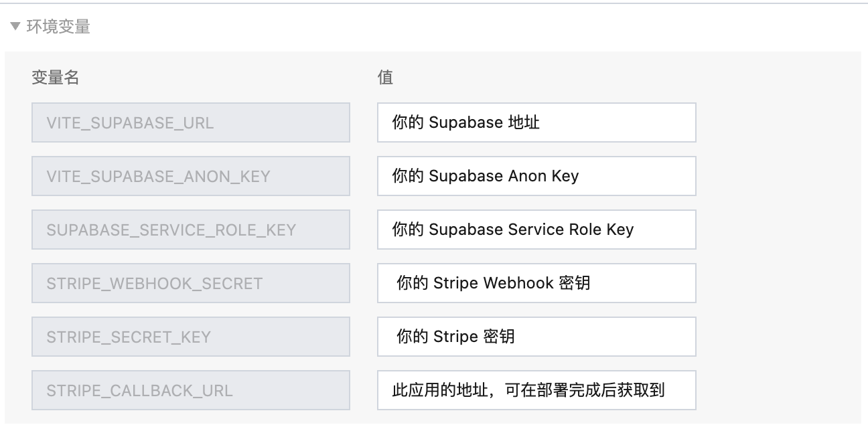Viewport: 868px width, 431px height.
Task: Select the SUPABASE_SERVICE_ROLE_KEY variable name field
Action: tap(191, 230)
